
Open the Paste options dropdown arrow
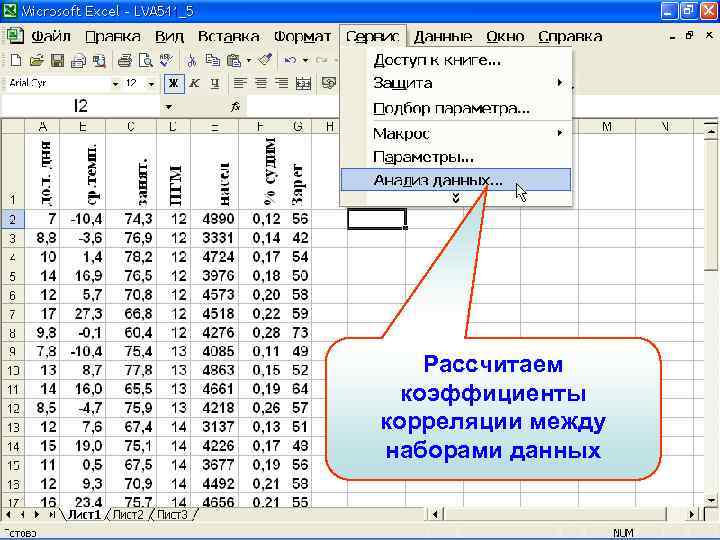248,60
